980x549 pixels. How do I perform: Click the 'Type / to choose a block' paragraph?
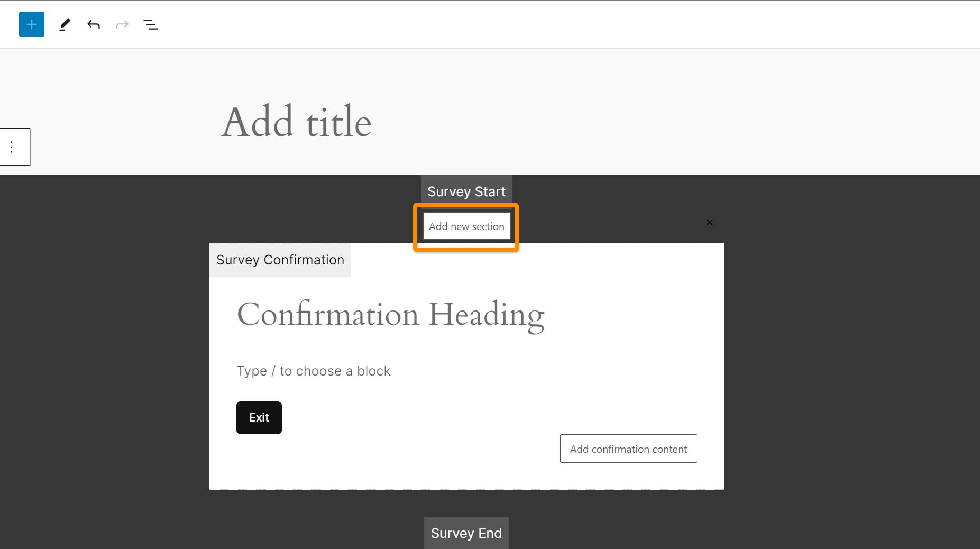[x=313, y=371]
